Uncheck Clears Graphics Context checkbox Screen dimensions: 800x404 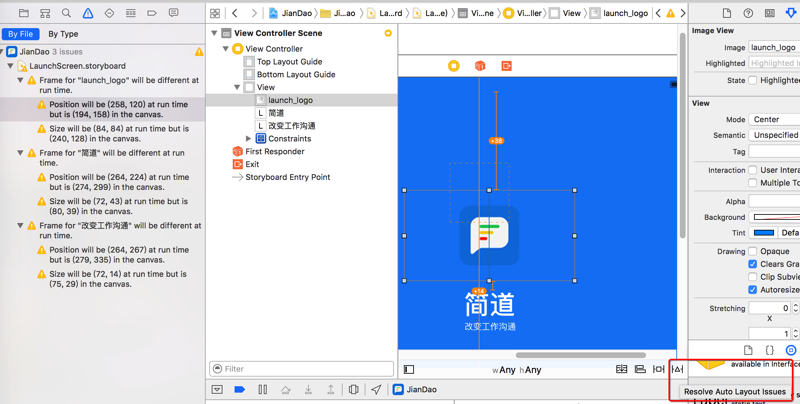[x=753, y=264]
